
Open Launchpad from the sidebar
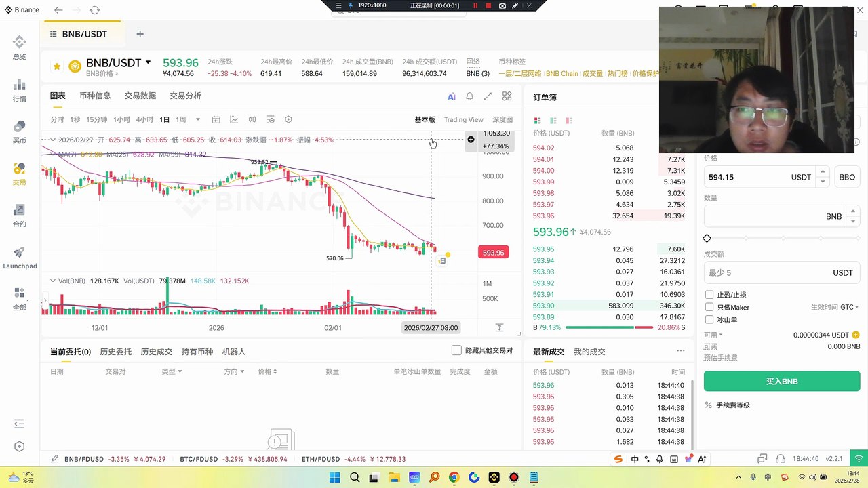click(20, 258)
